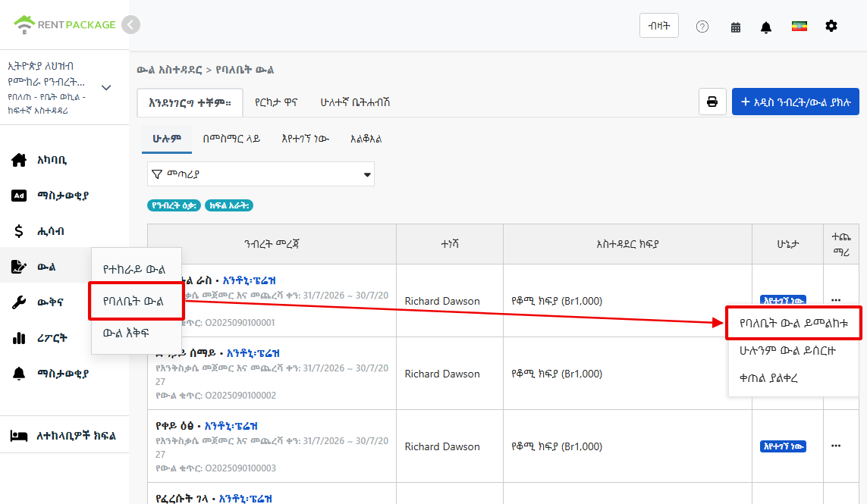
Task: Click የቆሚ ክፍያ (Br1,000) in third row
Action: click(x=557, y=446)
